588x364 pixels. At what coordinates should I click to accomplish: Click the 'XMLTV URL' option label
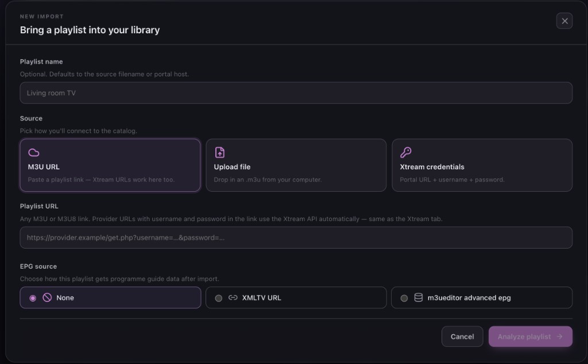click(x=261, y=297)
